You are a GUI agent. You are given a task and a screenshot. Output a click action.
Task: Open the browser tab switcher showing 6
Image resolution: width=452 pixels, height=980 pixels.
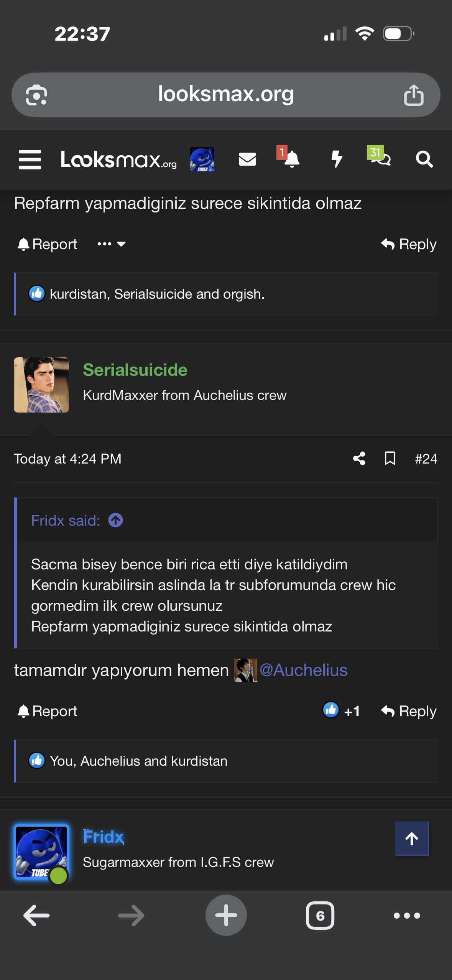tap(320, 916)
